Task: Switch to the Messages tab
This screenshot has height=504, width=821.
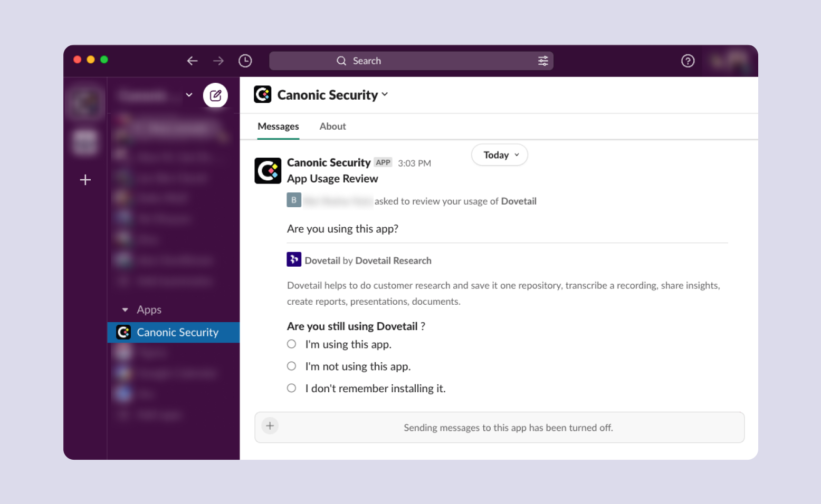Action: point(278,126)
